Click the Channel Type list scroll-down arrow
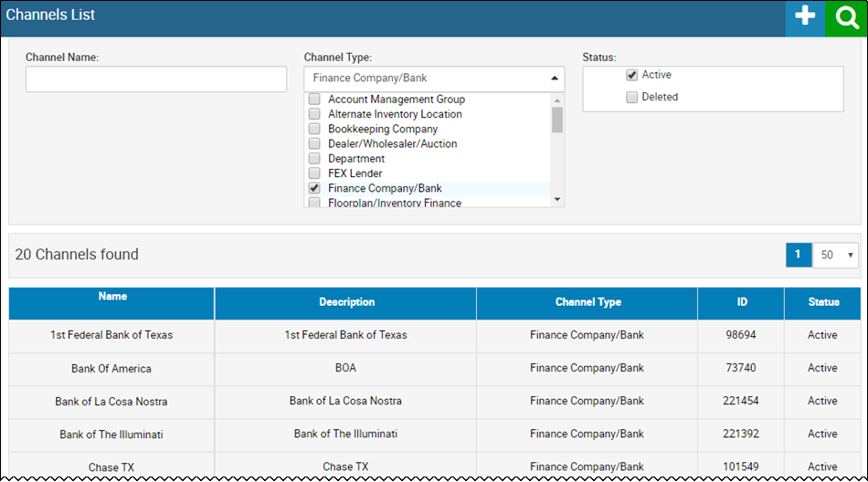The height and width of the screenshot is (482, 868). (557, 199)
